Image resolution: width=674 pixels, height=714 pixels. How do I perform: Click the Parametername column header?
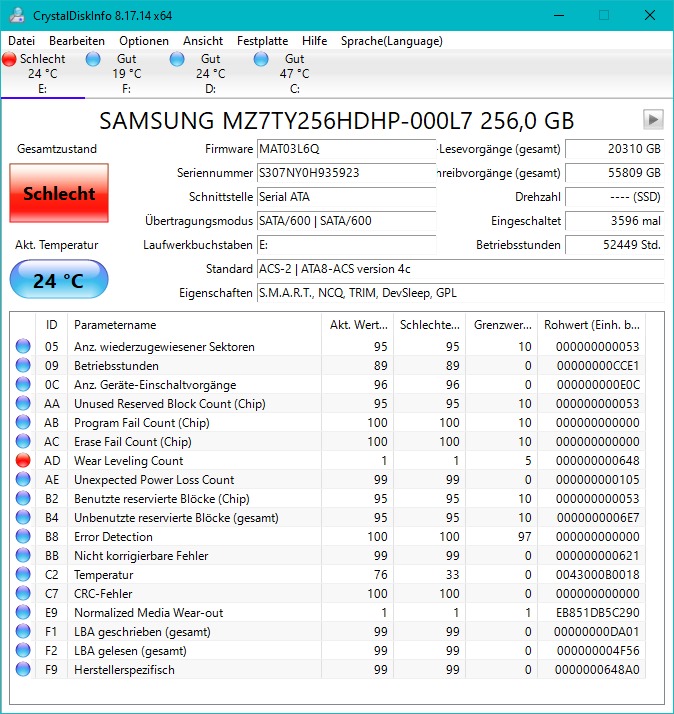coord(194,325)
